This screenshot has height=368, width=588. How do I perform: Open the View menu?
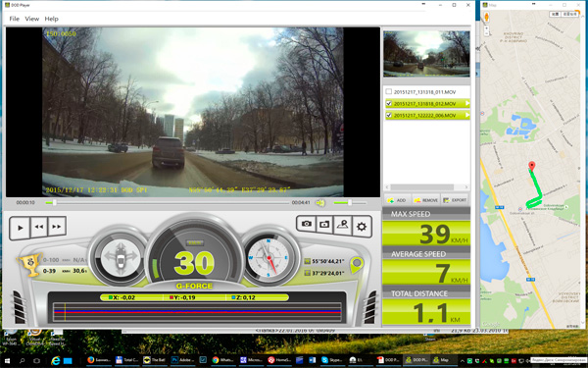32,19
